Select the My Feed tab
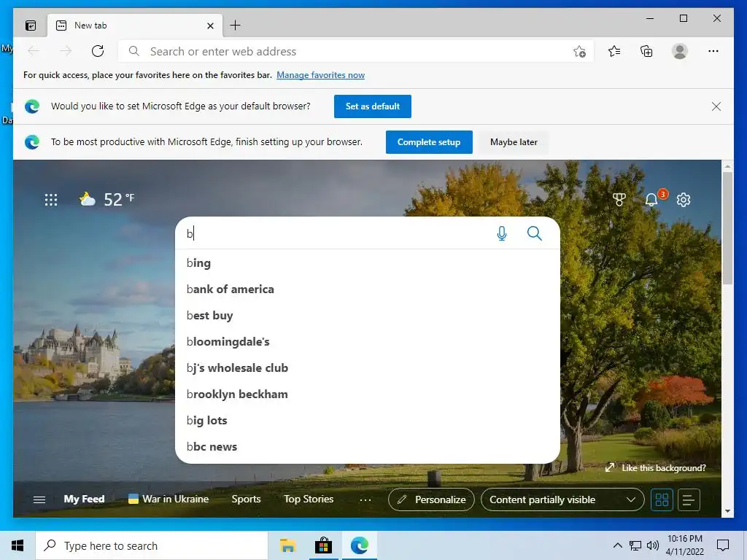This screenshot has width=747, height=560. 84,499
